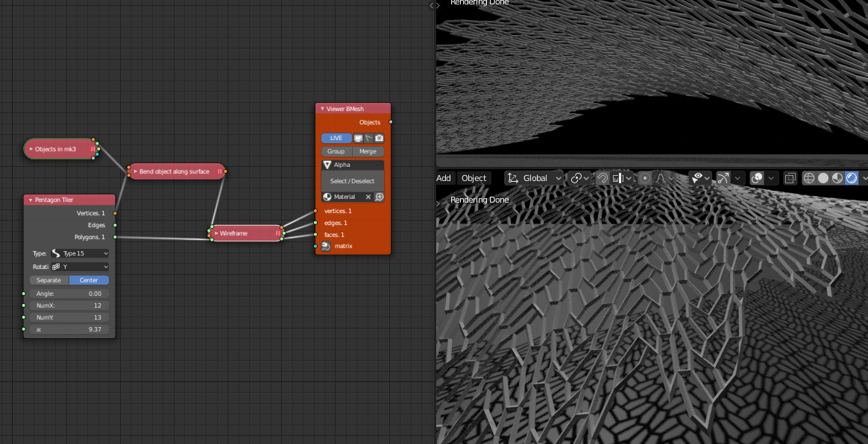This screenshot has width=868, height=444.
Task: Click the matrix socket plug icon
Action: tap(325, 246)
